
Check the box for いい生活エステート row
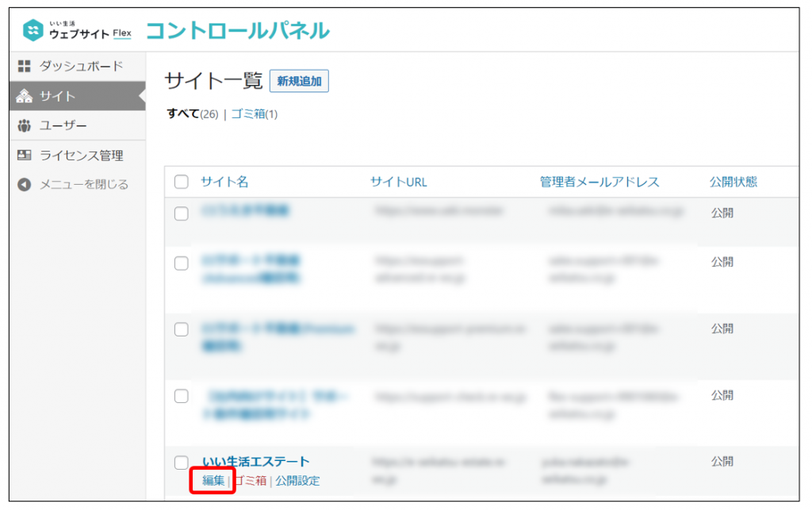[182, 463]
